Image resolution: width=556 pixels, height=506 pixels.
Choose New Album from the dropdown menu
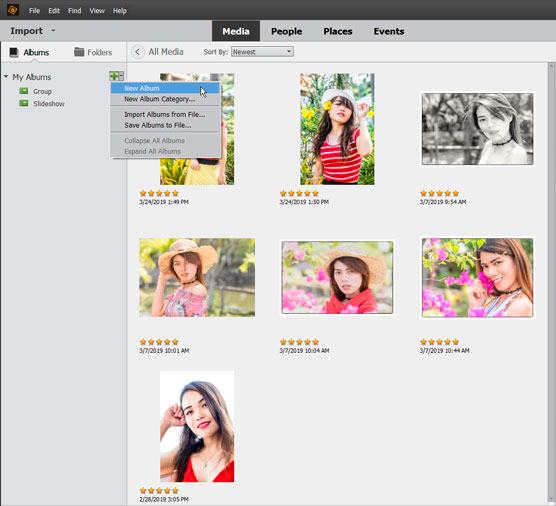(x=165, y=88)
